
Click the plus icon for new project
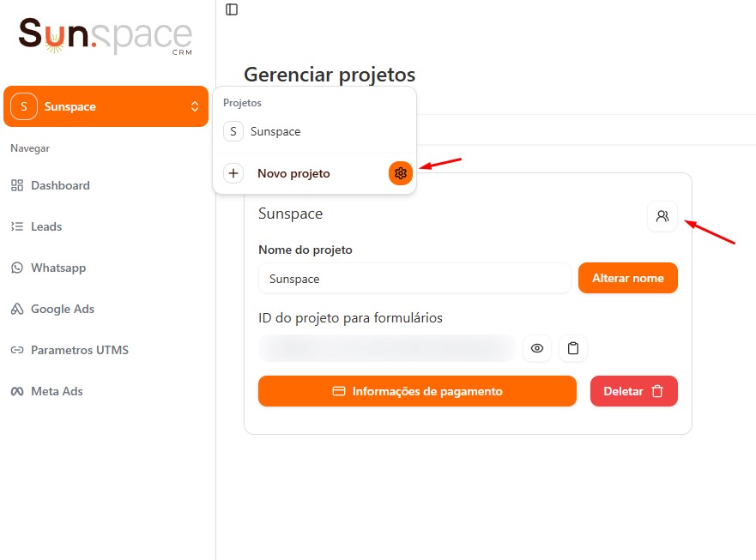click(233, 173)
